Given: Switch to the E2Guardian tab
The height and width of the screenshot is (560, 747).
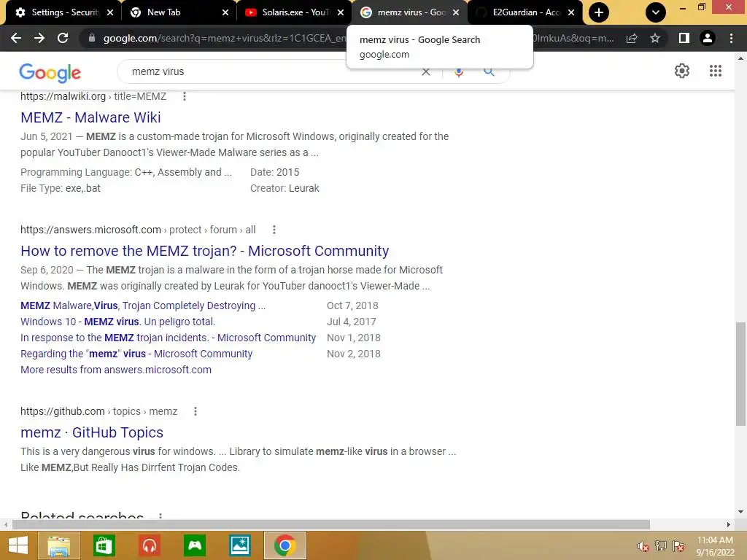Looking at the screenshot, I should coord(519,12).
